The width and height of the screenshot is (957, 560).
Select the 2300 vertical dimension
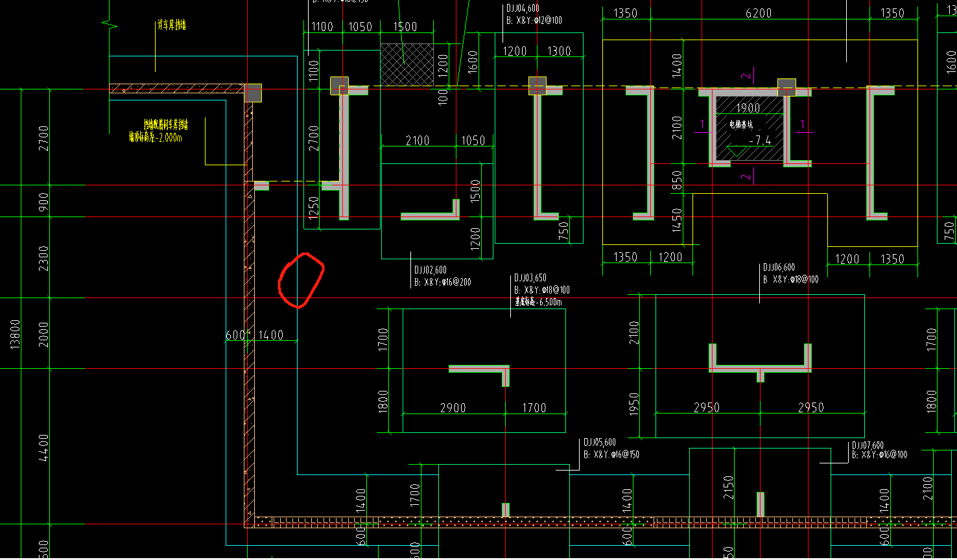[43, 258]
